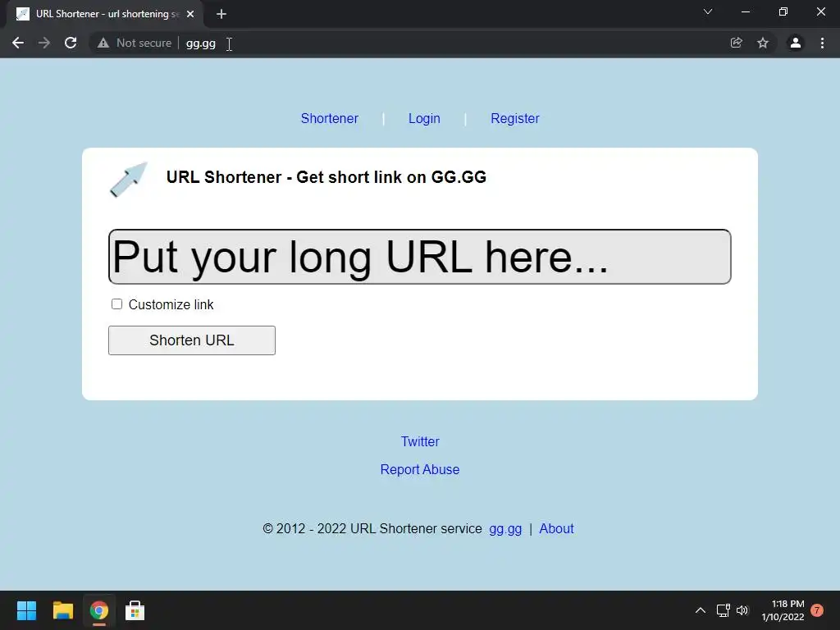Open the Windows Start menu
Viewport: 840px width, 630px height.
click(x=26, y=610)
